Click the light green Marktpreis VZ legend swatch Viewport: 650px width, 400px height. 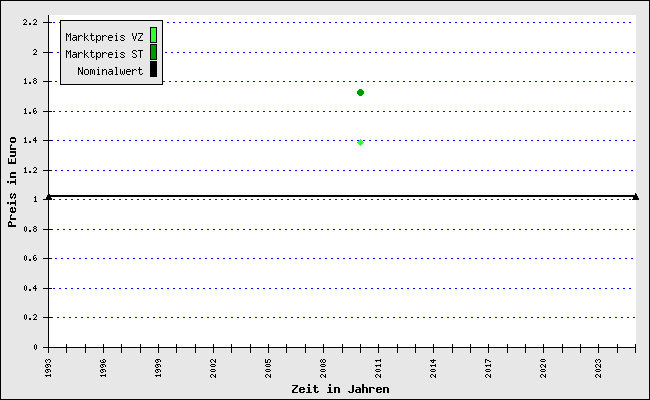[153, 36]
